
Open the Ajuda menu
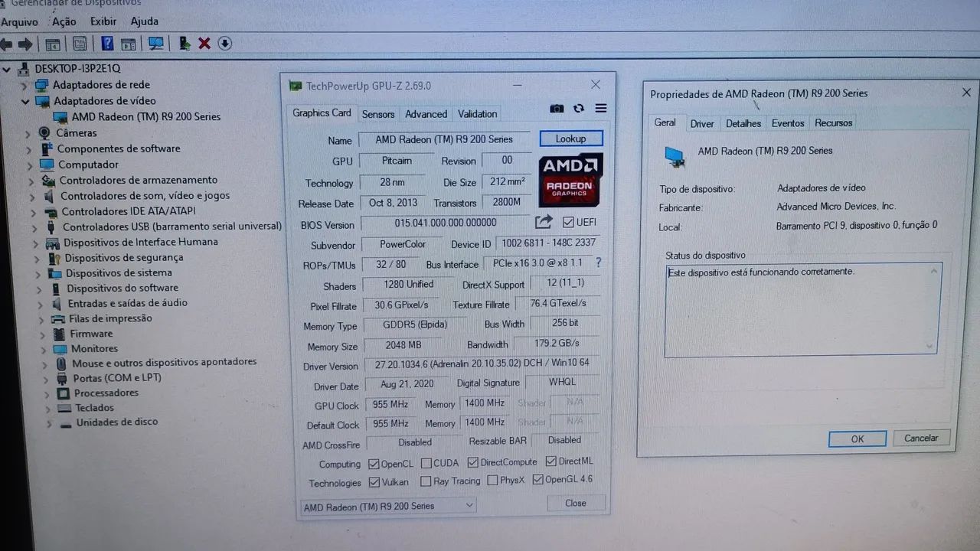click(x=144, y=21)
